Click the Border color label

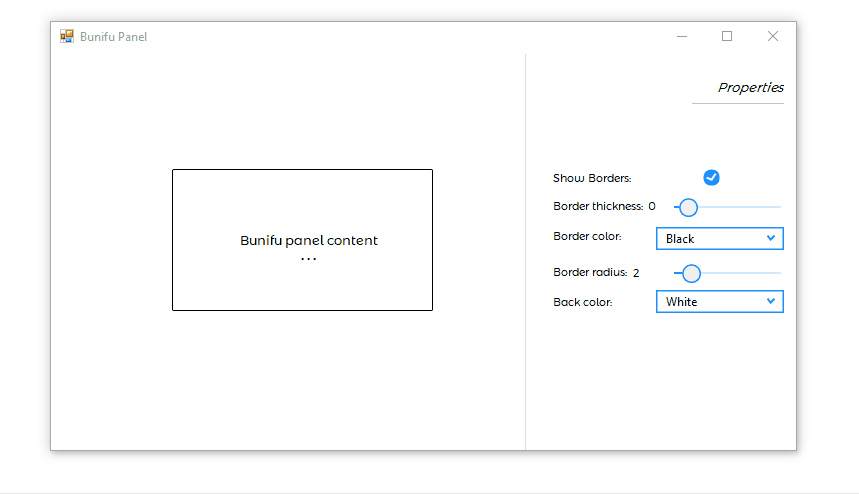click(587, 236)
